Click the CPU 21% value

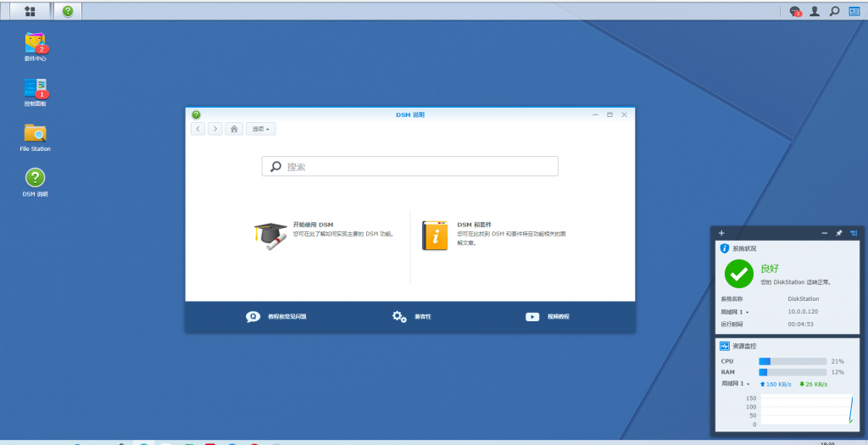[837, 361]
